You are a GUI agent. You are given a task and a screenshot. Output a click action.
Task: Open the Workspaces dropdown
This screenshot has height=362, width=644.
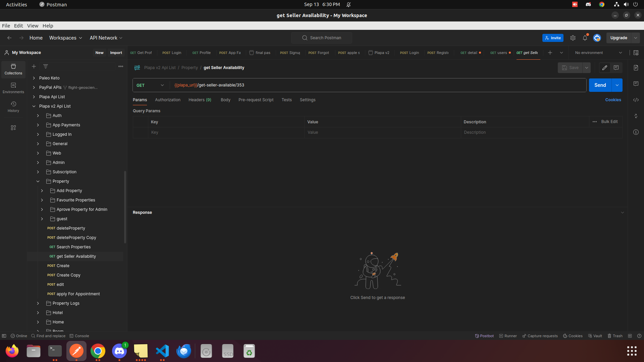coord(66,38)
